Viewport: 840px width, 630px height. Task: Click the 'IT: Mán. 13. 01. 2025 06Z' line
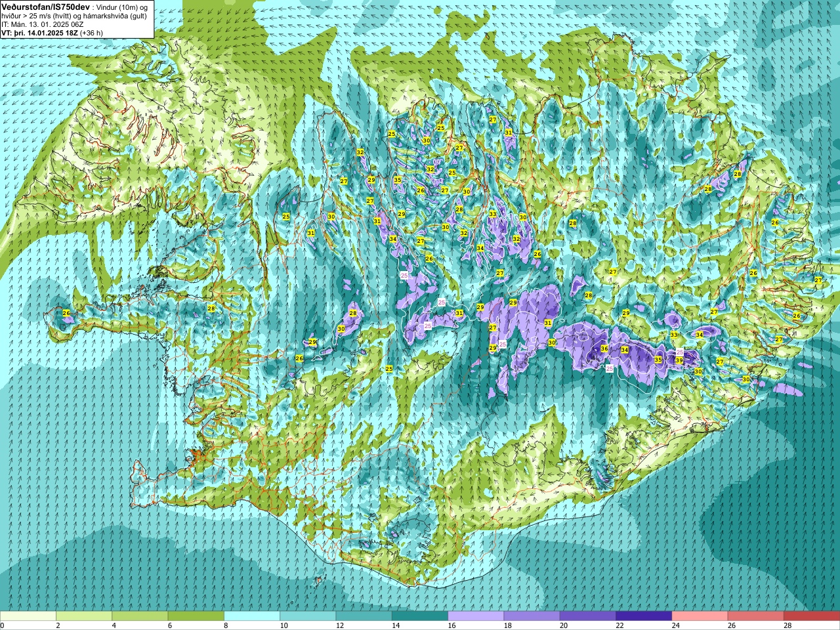click(43, 24)
